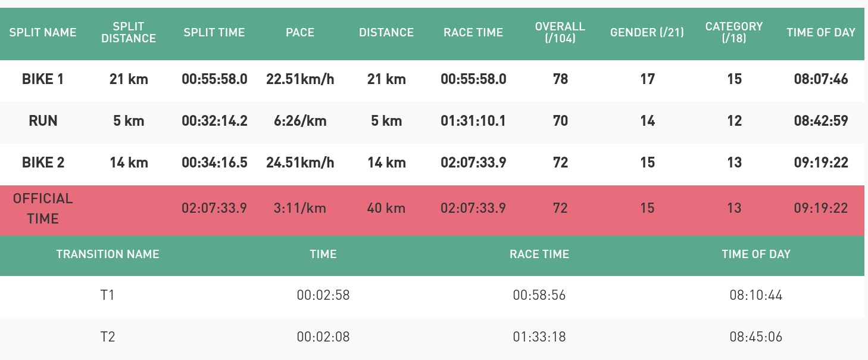Click the T1 transition row label
This screenshot has width=868, height=360.
(108, 295)
